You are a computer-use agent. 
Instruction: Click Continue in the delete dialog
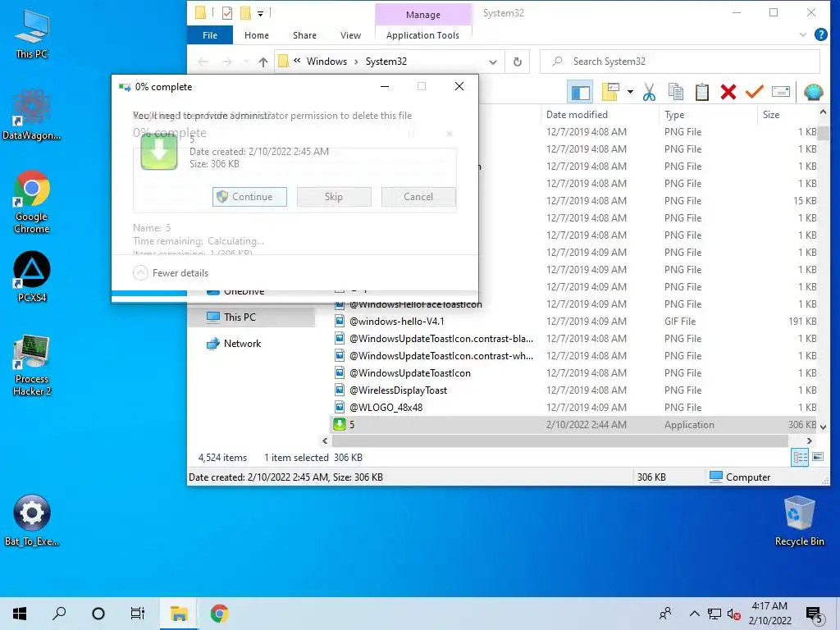pos(249,197)
